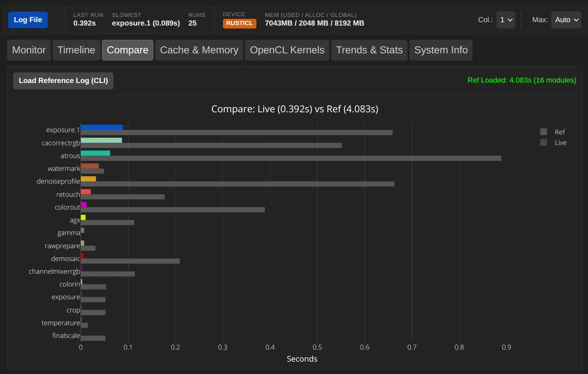Expand the Col. dropdown

[x=506, y=20]
